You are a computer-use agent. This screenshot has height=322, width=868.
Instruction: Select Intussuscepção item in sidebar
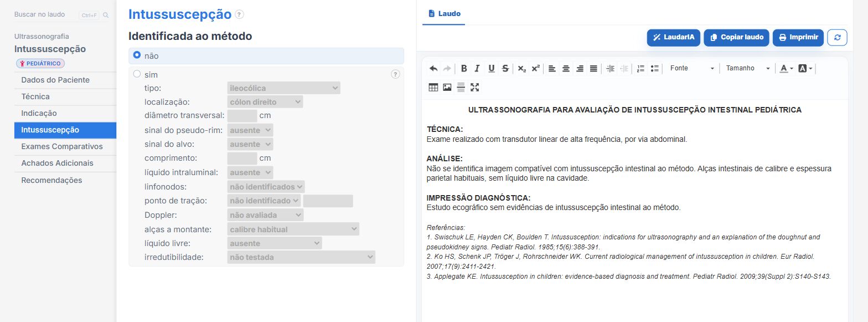click(65, 130)
